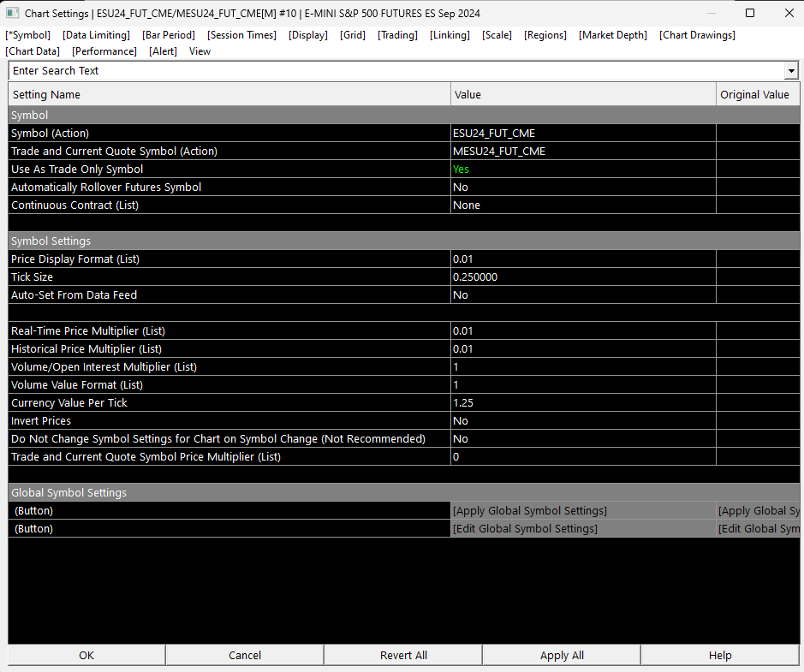Open the [*Symbol] settings tab
The width and height of the screenshot is (804, 672).
(27, 35)
